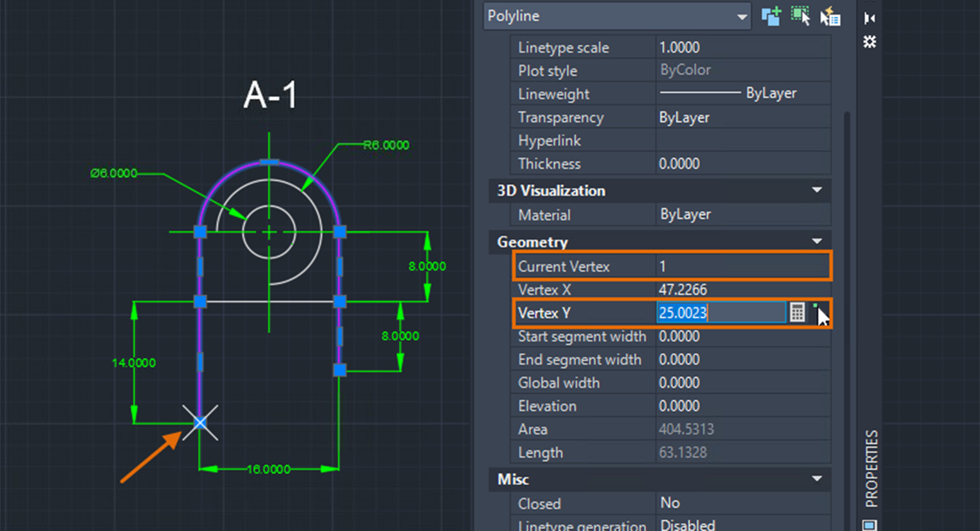Click the grip at the arc top midpoint
Viewport: 980px width, 531px height.
click(x=269, y=162)
